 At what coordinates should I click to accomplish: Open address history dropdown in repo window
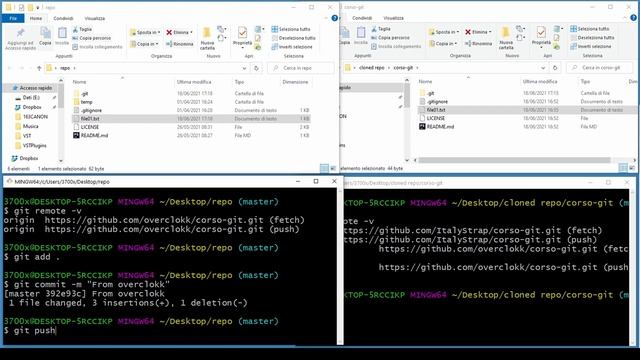[244, 68]
